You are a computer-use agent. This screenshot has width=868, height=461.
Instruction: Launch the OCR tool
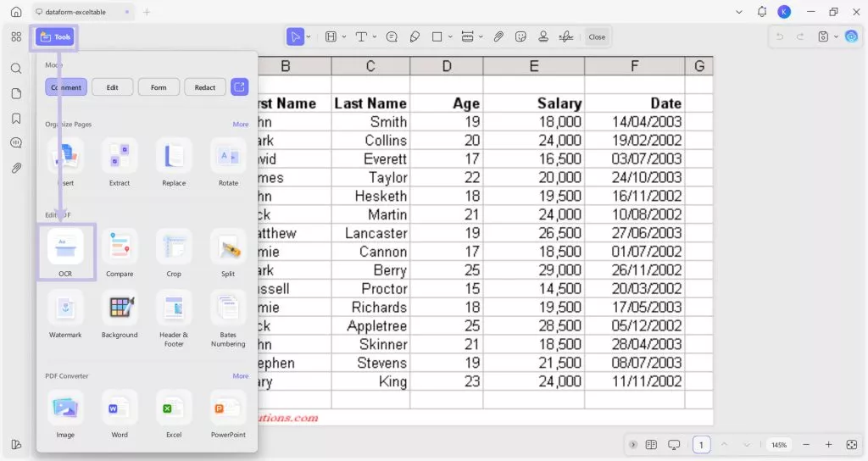tap(65, 253)
